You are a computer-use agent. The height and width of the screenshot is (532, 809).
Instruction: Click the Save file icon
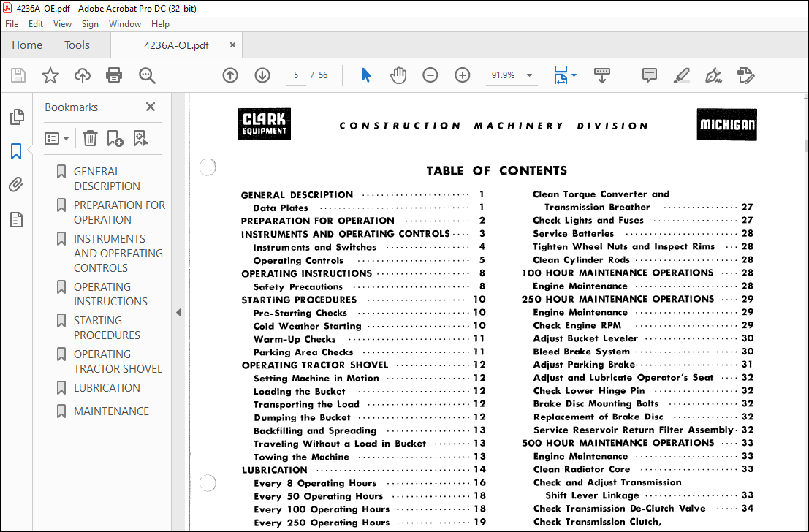[x=18, y=75]
